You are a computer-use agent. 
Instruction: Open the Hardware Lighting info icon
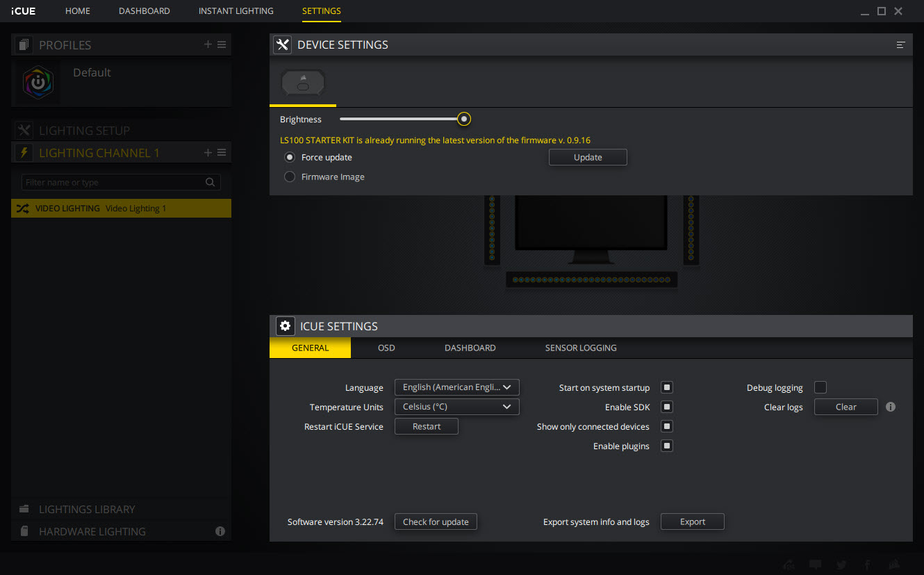[220, 531]
